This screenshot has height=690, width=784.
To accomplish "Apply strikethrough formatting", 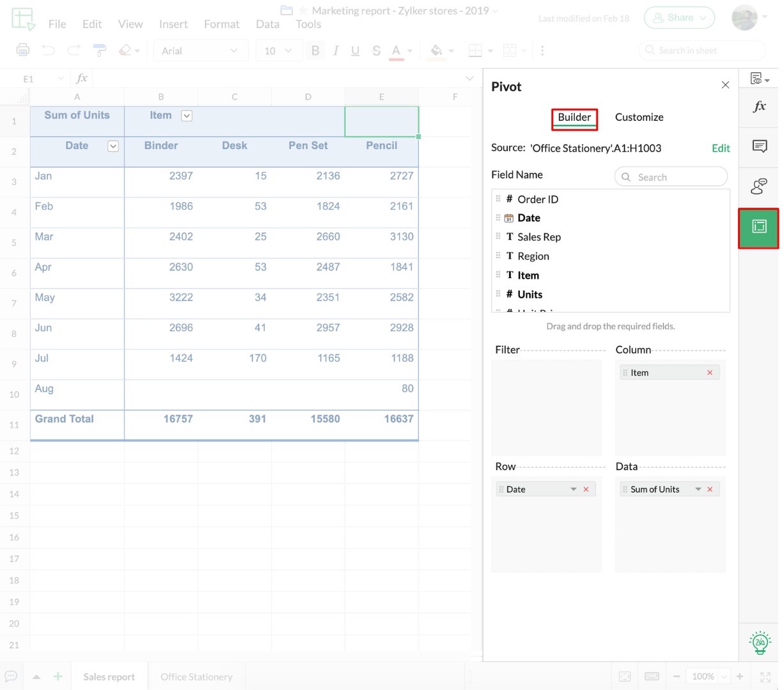I will click(x=376, y=51).
